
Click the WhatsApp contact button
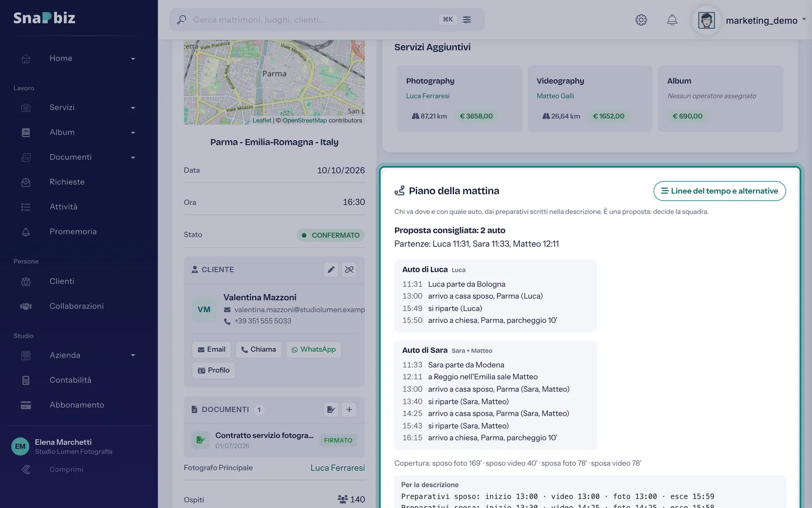[314, 350]
